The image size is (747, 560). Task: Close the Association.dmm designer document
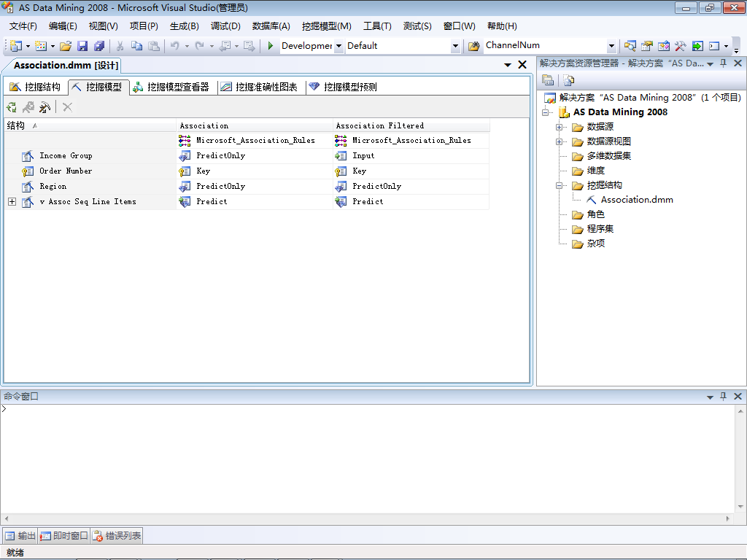(522, 65)
